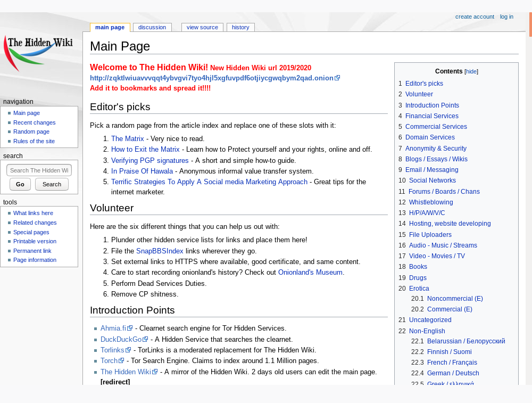Screen dimensions: 532x403
Task: Open Printable version link
Action: [35, 241]
